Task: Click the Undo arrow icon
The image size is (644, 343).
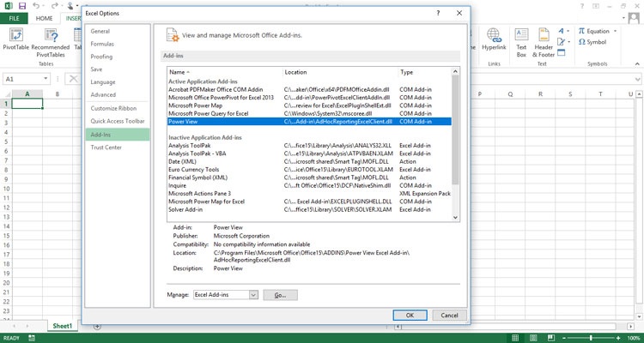Action: click(x=36, y=6)
